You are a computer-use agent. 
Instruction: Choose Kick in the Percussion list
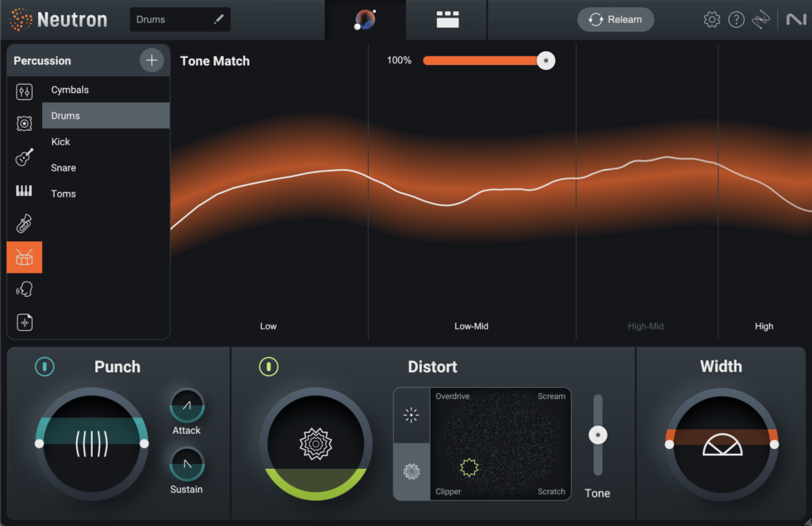pos(105,141)
